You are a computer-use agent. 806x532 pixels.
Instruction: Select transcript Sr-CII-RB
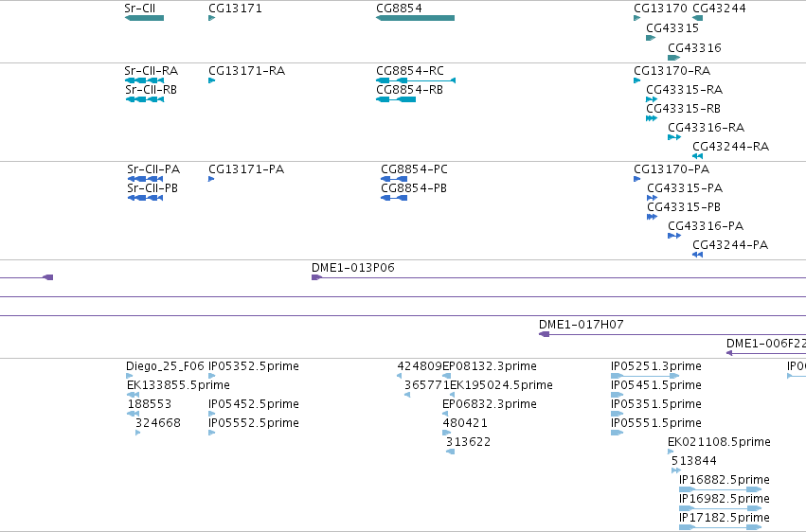tap(145, 99)
